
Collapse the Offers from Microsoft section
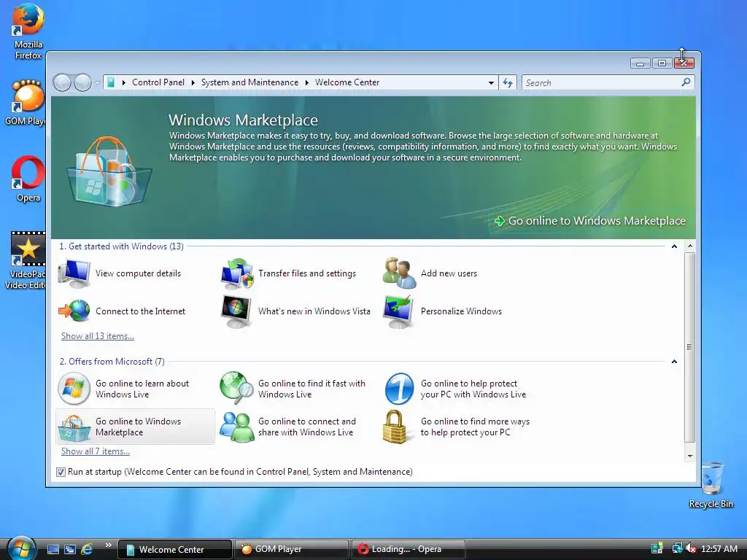pos(674,362)
